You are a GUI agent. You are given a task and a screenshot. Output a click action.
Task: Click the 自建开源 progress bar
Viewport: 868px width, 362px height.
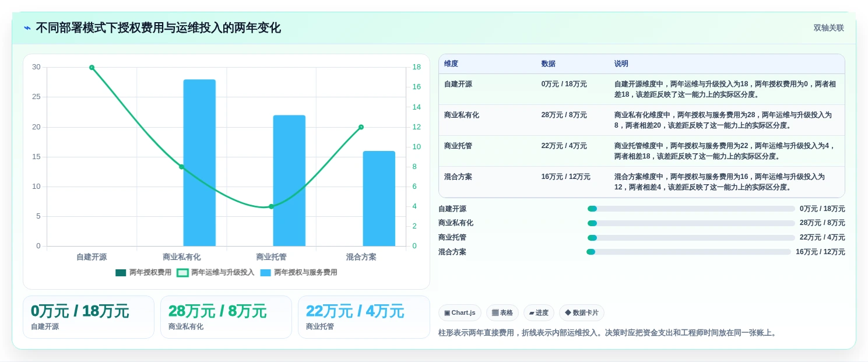691,209
